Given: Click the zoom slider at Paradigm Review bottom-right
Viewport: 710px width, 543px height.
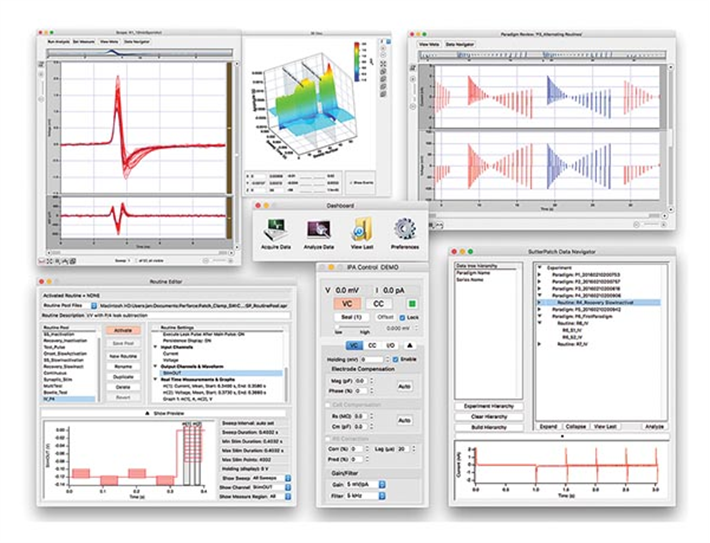Looking at the screenshot, I should pos(650,225).
